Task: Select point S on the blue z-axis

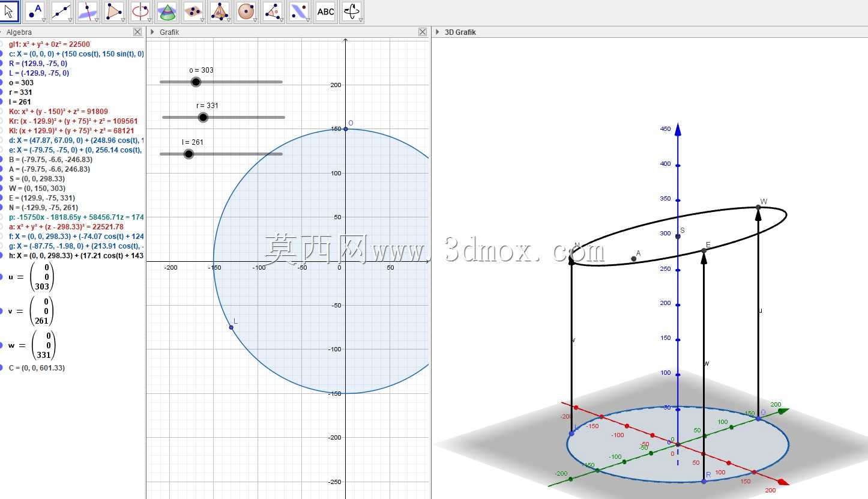Action: pos(678,237)
